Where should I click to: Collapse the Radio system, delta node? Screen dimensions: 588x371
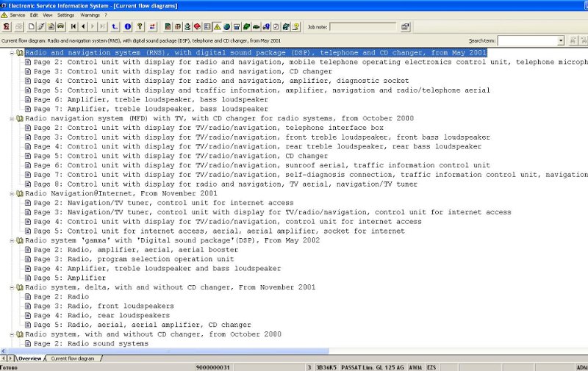pyautogui.click(x=12, y=287)
